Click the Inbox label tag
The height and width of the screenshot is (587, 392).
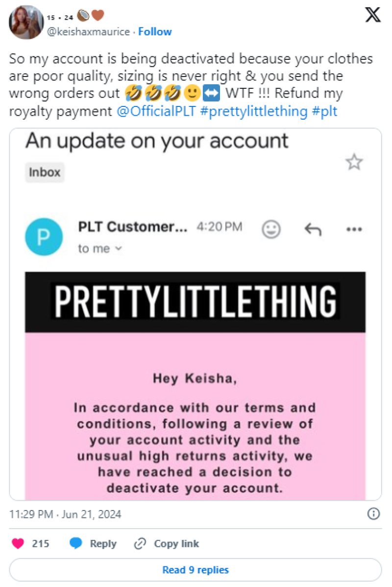coord(45,173)
